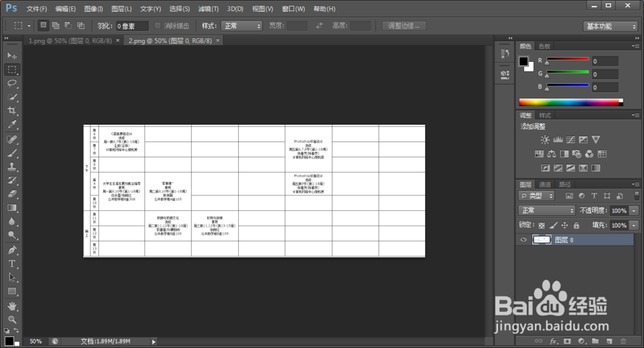Image resolution: width=644 pixels, height=348 pixels.
Task: Select the Gradient tool
Action: (x=12, y=208)
